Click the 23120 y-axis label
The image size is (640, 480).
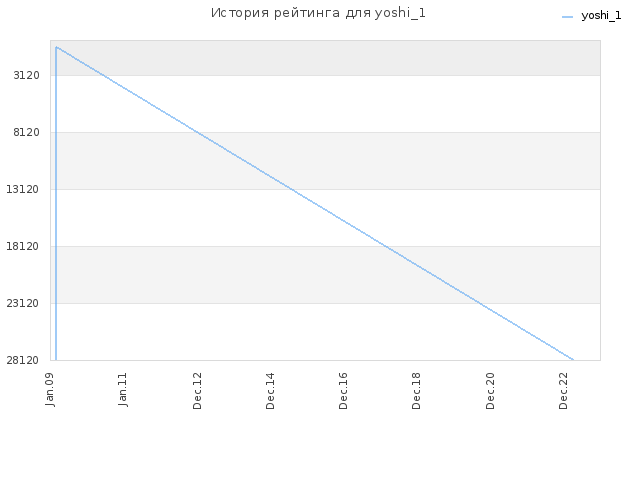pyautogui.click(x=23, y=303)
